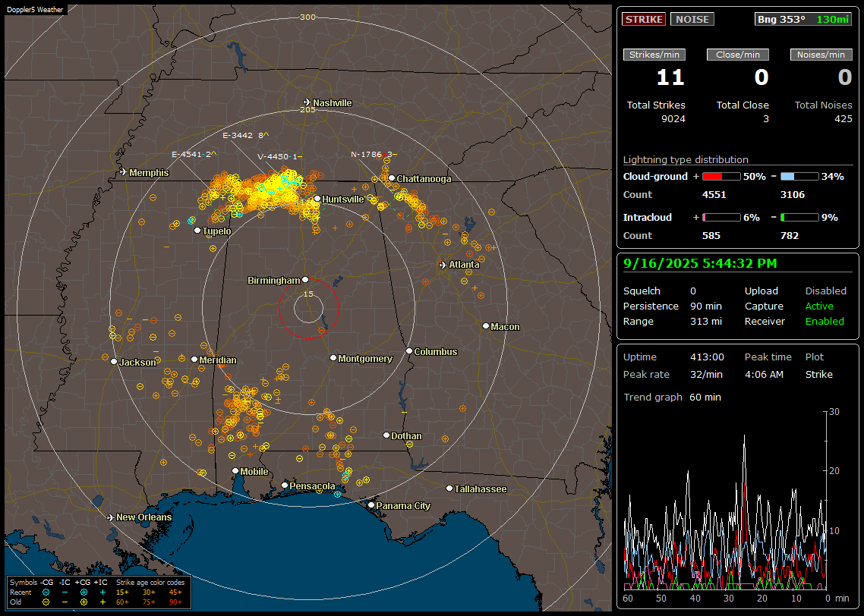Click the date and time 9/16/2025 5:44:32 PM

700,263
